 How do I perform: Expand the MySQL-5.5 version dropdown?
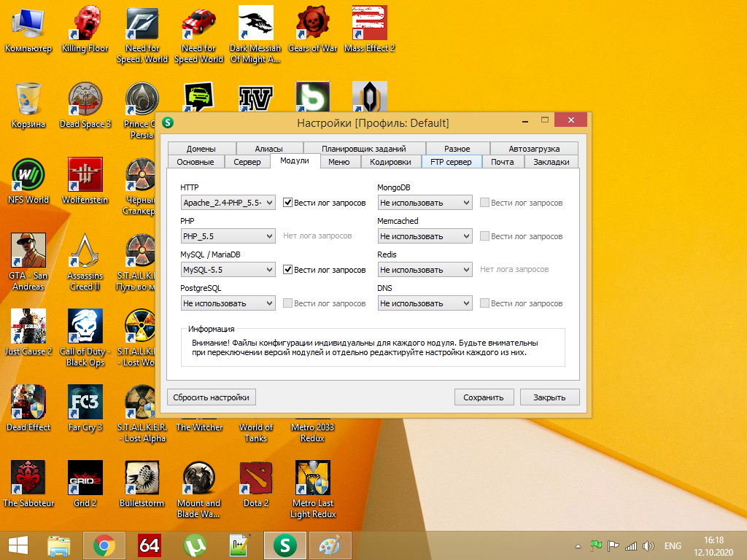[x=228, y=270]
